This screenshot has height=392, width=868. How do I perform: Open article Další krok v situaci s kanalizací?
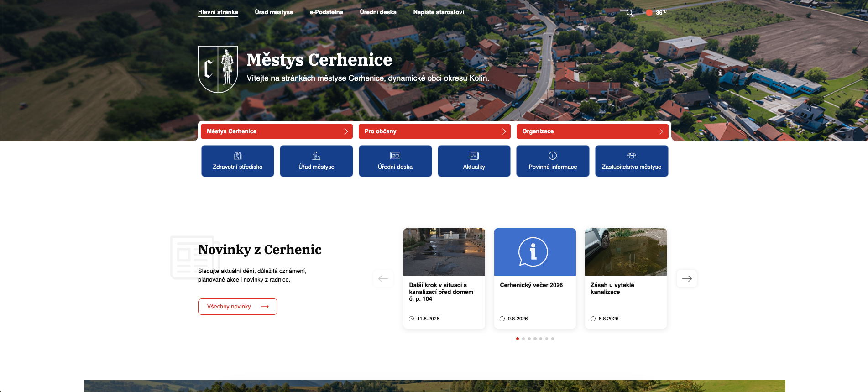click(441, 292)
